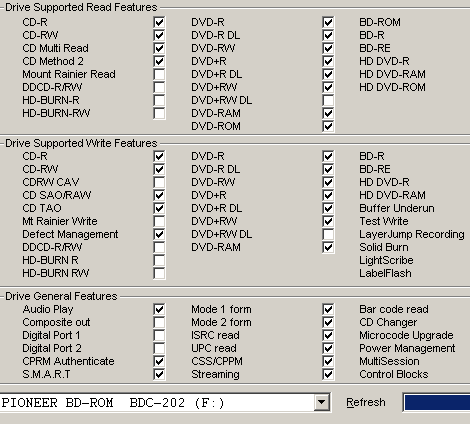This screenshot has height=424, width=470.
Task: Click the Refresh button
Action: click(366, 402)
